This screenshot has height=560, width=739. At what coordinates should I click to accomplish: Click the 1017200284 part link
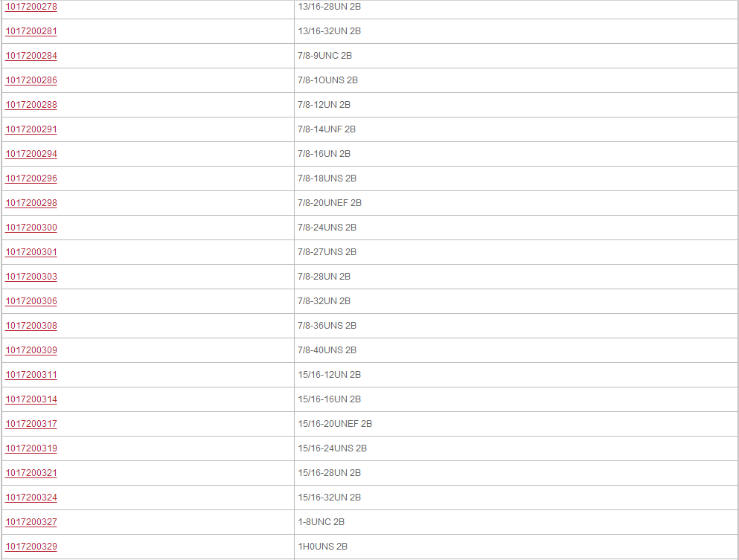click(x=31, y=56)
